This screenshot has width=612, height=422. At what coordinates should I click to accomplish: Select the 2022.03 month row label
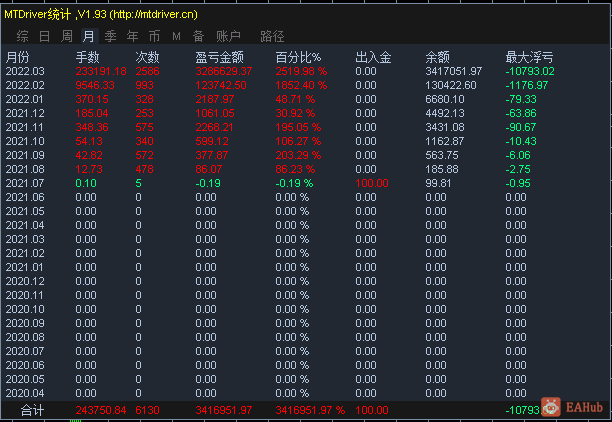click(x=25, y=71)
